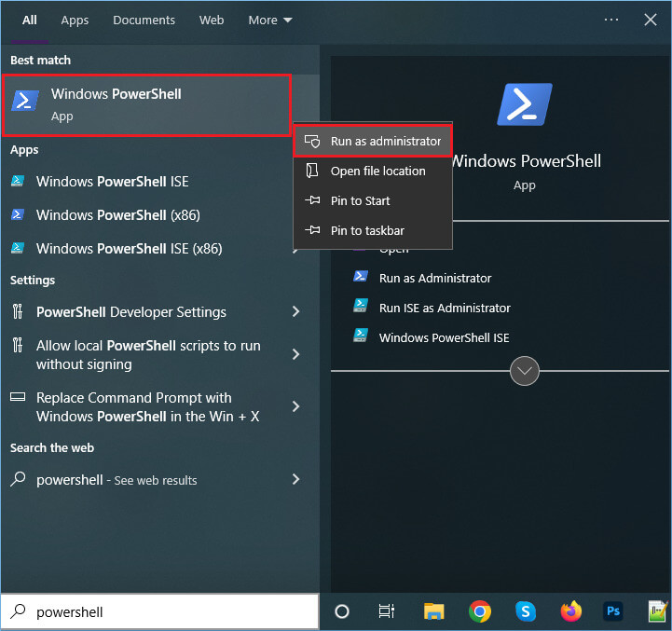Close the search panel with X
The height and width of the screenshot is (631, 672).
[x=651, y=20]
